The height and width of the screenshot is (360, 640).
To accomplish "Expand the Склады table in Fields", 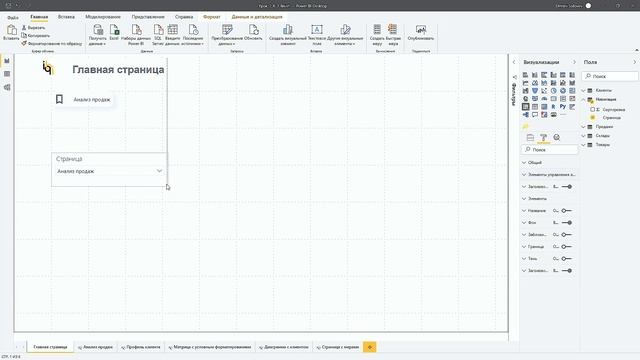I will coord(583,136).
